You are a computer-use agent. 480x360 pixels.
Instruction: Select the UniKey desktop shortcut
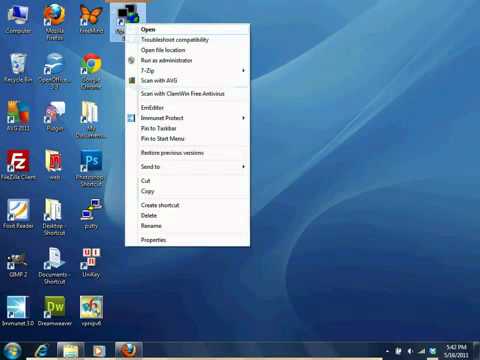(x=91, y=263)
